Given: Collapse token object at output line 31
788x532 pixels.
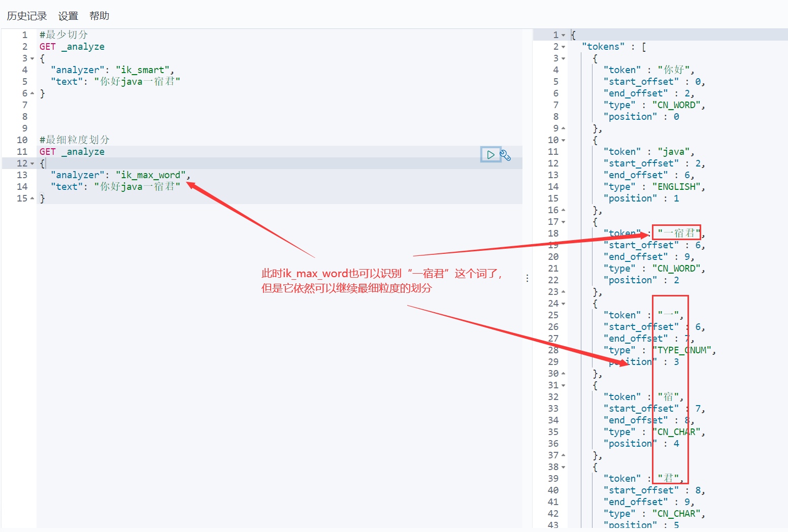Looking at the screenshot, I should (564, 385).
